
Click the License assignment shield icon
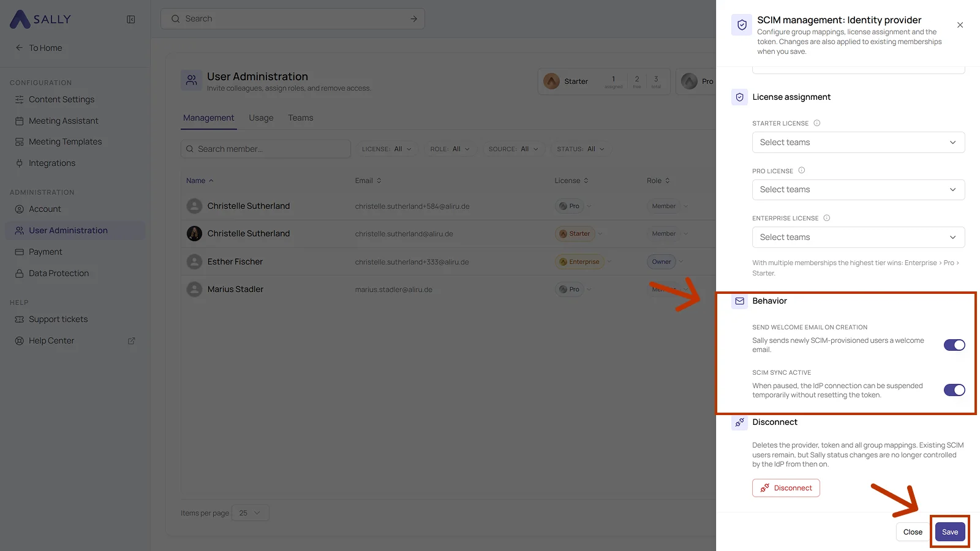739,97
